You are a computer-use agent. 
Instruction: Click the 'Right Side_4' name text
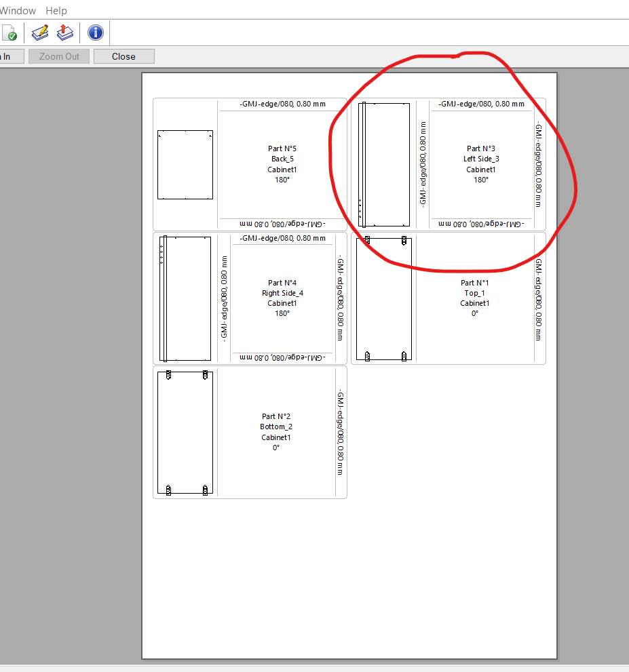(x=282, y=293)
